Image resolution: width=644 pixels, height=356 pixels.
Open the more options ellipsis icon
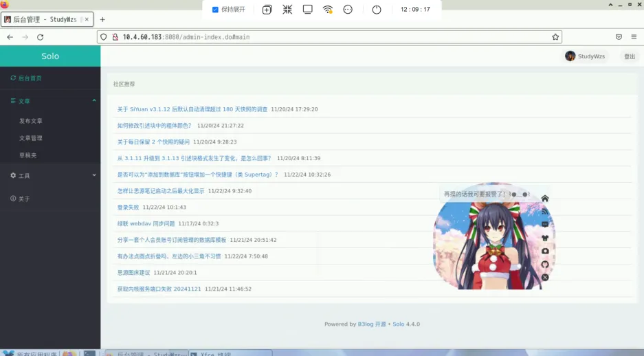(348, 10)
